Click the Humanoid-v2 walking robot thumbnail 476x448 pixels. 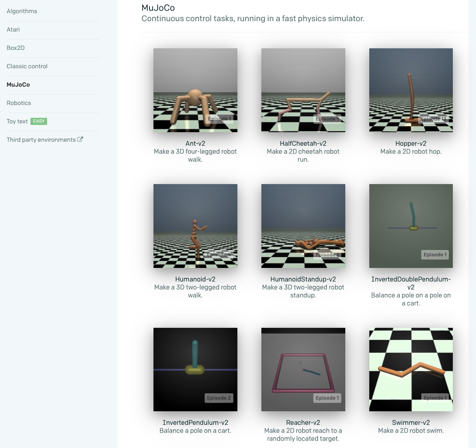pyautogui.click(x=195, y=226)
